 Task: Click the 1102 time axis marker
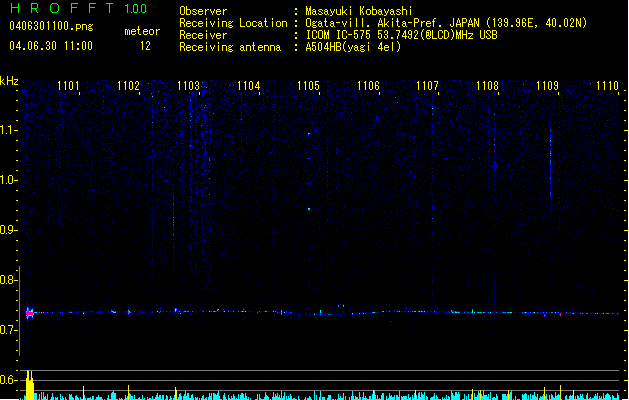(x=128, y=85)
